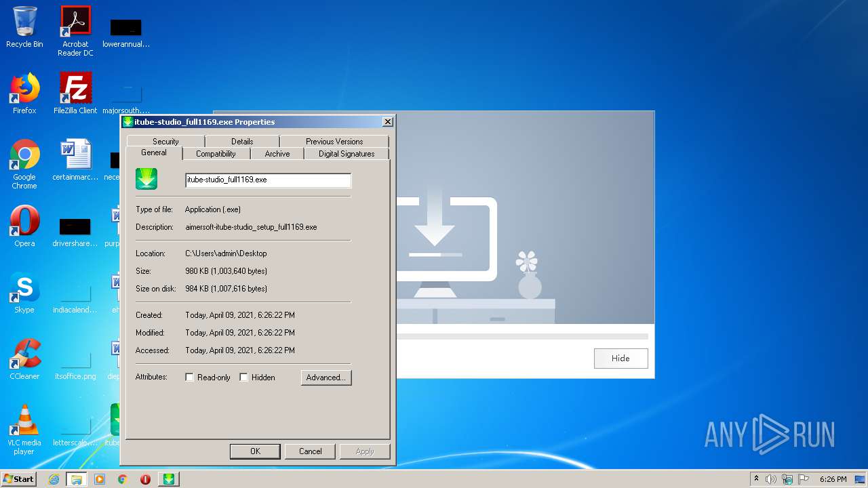Click the Size on disk value 984 KB
The width and height of the screenshot is (868, 488).
[226, 289]
